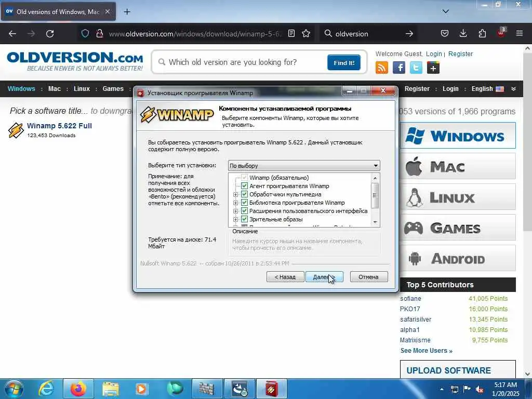
Task: Toggle reader view icon in address bar
Action: [x=291, y=33]
